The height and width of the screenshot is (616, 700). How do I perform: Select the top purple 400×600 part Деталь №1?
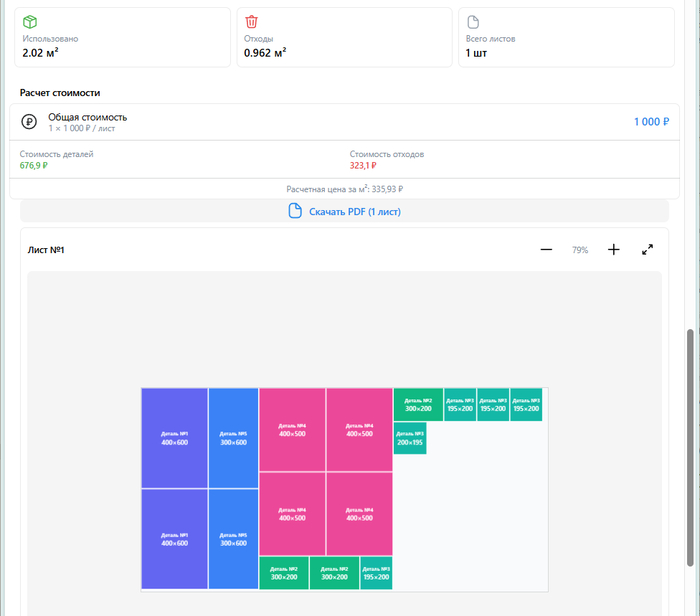click(174, 438)
